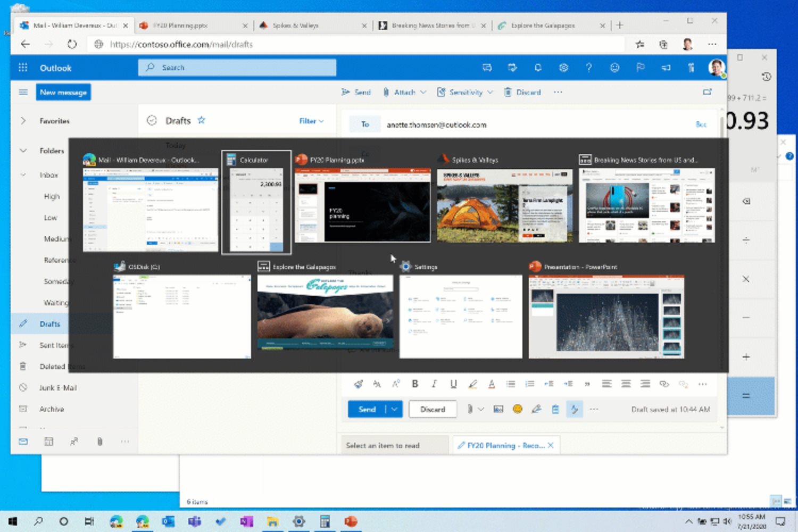Viewport: 798px width, 532px height.
Task: Open more formatting options ellipsis
Action: tap(702, 384)
